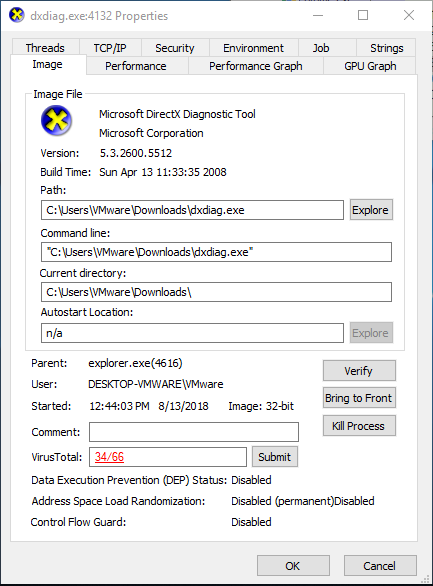Click the dxdiag title bar icon
433x586 pixels.
17,15
